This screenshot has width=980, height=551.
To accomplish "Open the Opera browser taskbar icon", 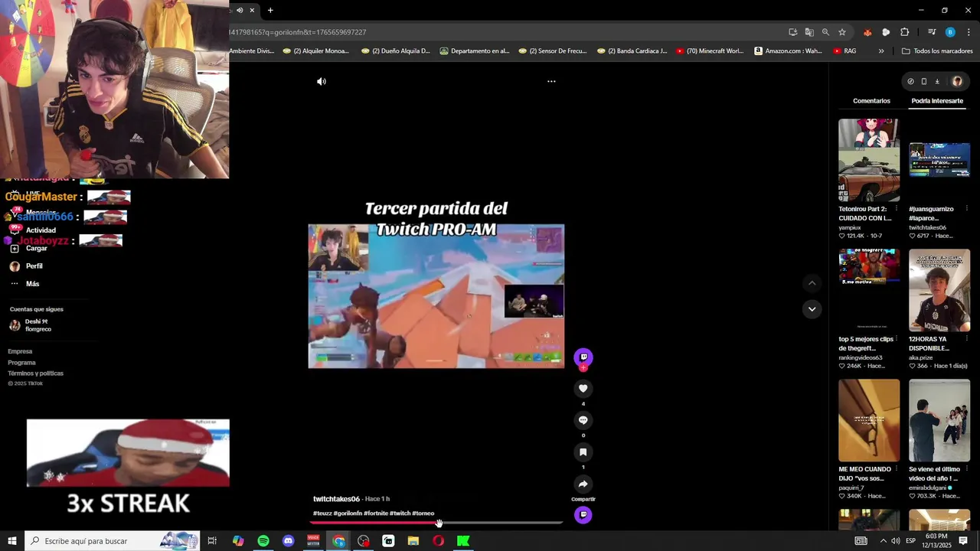I will 438,541.
